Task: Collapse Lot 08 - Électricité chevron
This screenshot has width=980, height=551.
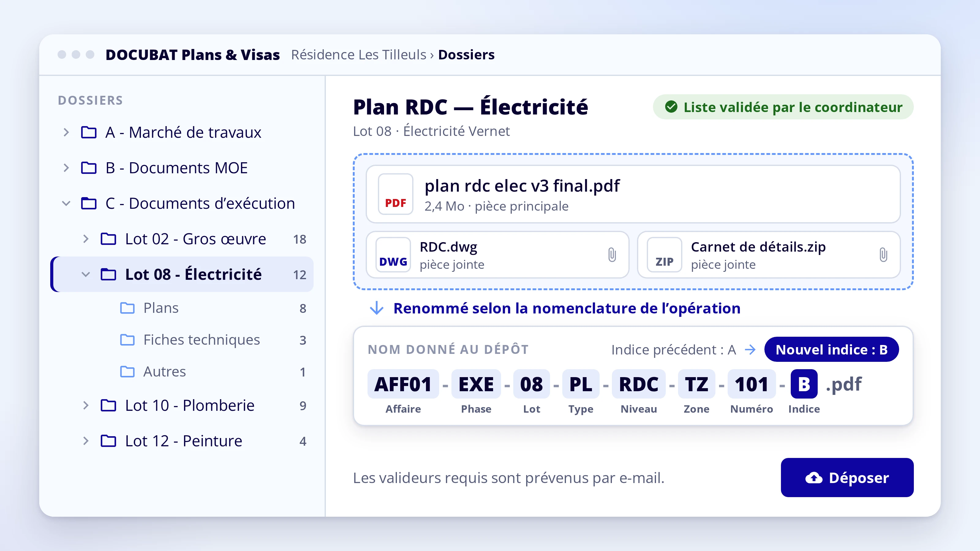Action: click(86, 274)
